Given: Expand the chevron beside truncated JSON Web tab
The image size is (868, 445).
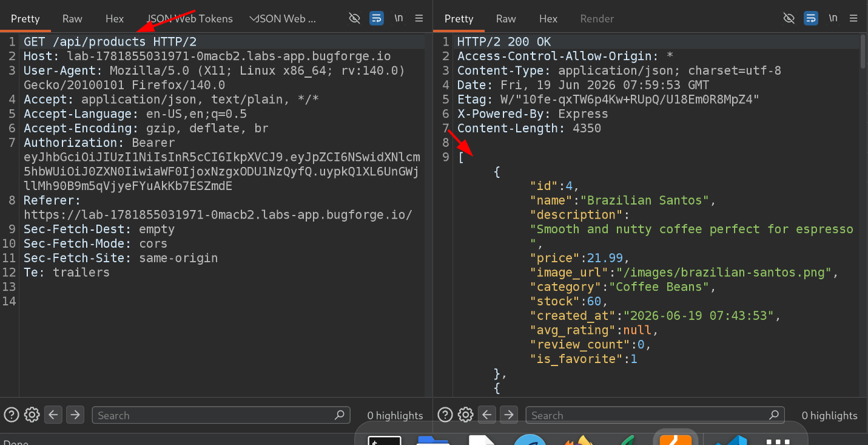Looking at the screenshot, I should point(254,19).
